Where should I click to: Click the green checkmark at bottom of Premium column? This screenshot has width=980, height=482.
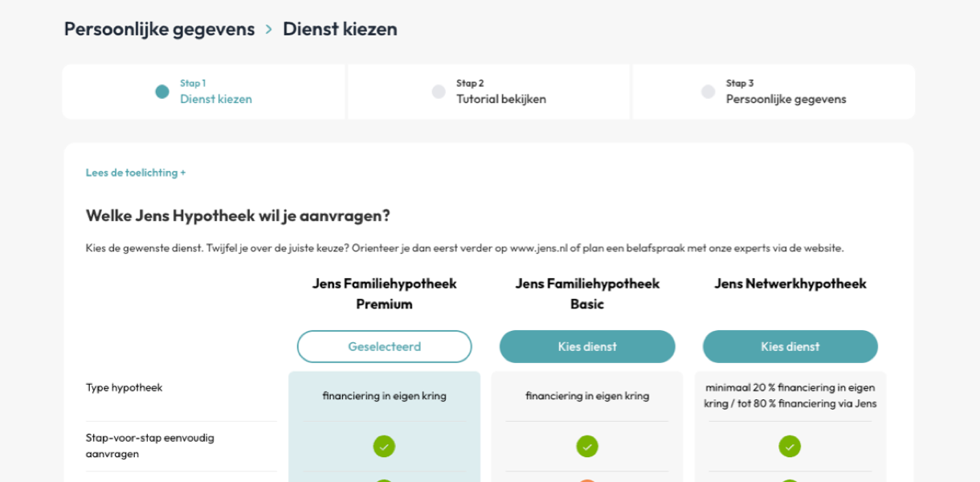(x=384, y=480)
